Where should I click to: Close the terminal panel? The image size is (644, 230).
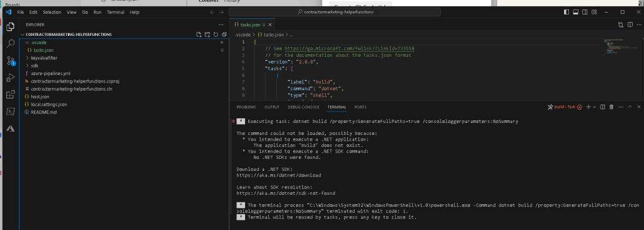[639, 107]
